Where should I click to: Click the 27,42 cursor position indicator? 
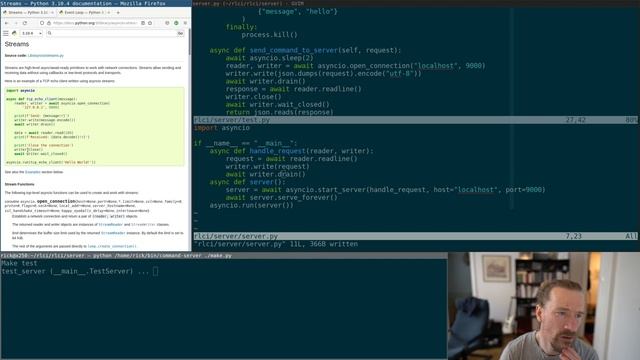tap(576, 120)
